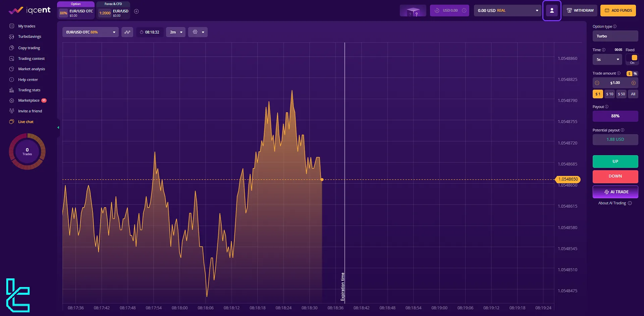Screen dimensions: 644x316
Task: Open My trades from sidebar
Action: [26, 26]
